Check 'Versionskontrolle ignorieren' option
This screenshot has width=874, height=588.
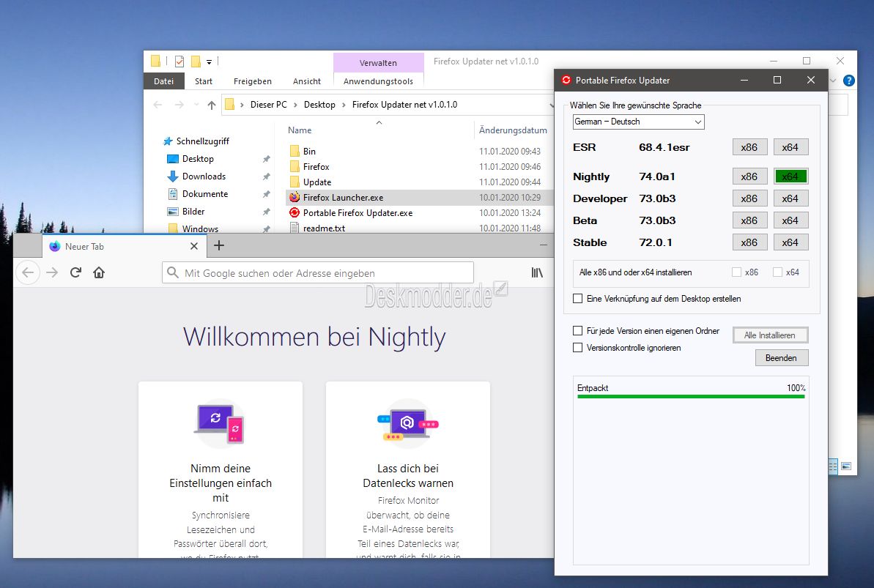(x=578, y=348)
